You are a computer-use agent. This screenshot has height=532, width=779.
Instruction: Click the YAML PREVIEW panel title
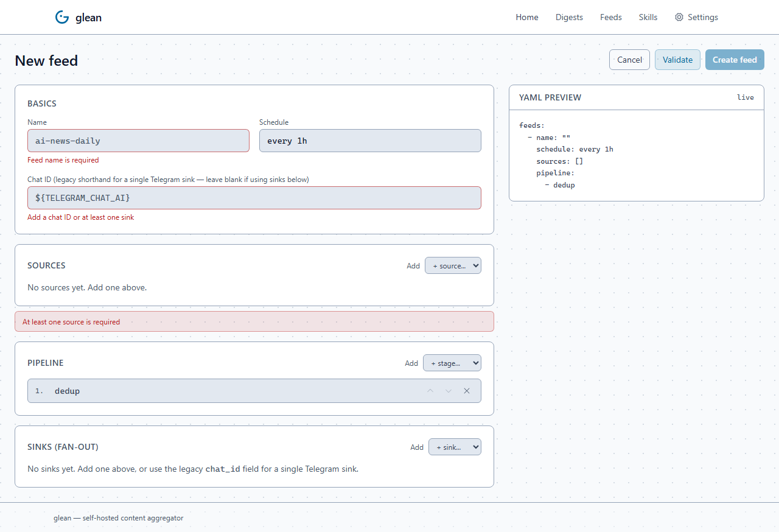(x=550, y=97)
